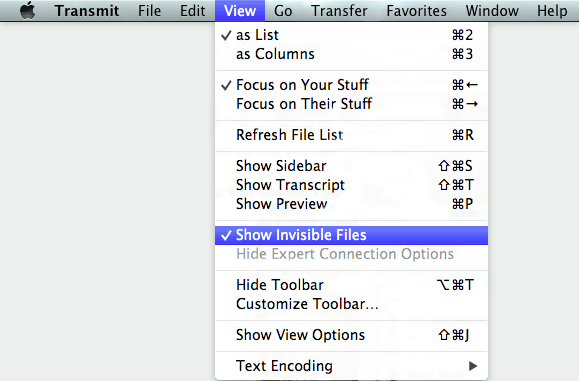Choose Focus on Their Stuff
Viewport: 579px width, 381px height.
tap(351, 104)
